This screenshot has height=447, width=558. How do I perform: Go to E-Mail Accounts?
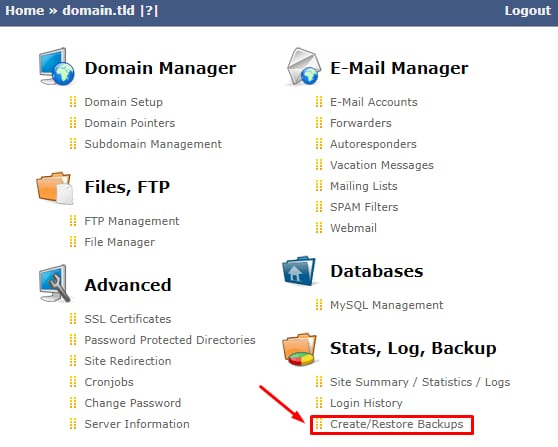(x=374, y=102)
